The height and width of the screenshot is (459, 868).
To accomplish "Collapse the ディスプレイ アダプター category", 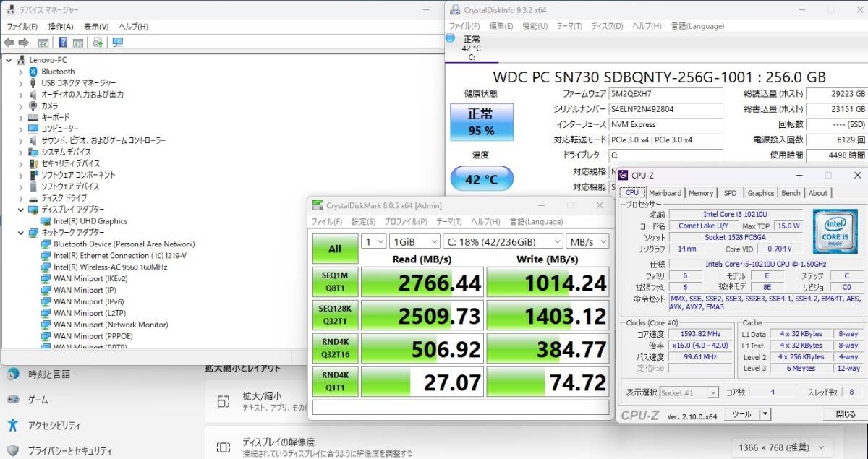I will (x=20, y=210).
